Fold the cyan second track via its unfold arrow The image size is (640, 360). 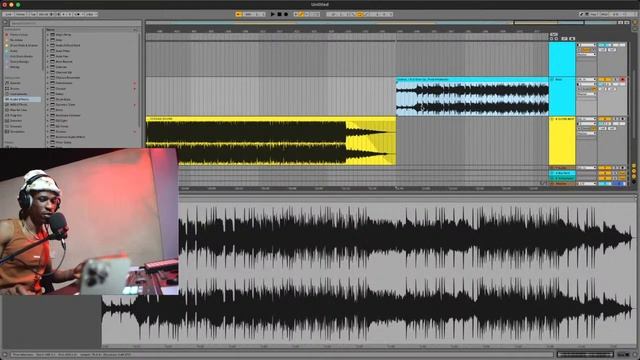tap(552, 79)
